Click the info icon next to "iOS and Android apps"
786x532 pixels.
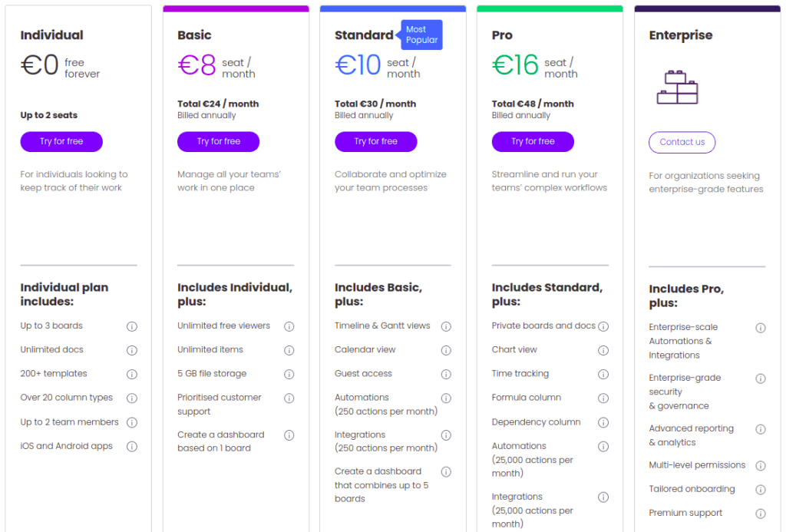(x=131, y=445)
